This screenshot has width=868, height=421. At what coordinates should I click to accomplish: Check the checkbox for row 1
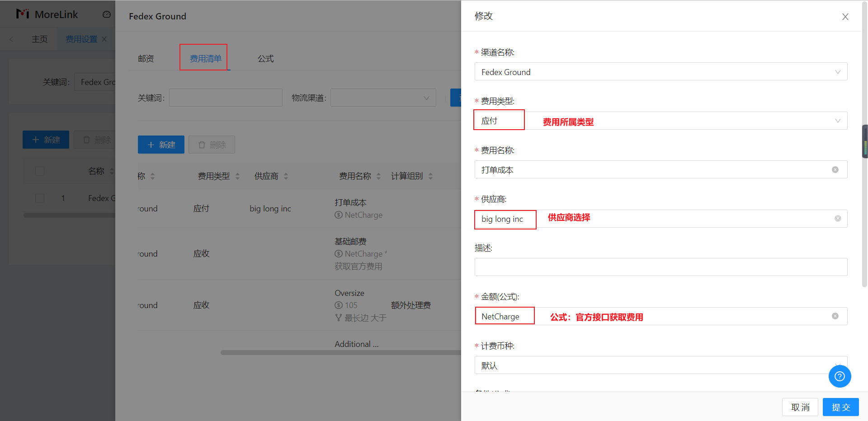click(40, 198)
